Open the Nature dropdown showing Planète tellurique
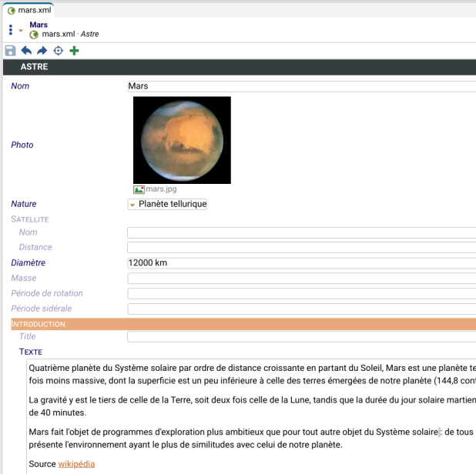 click(x=167, y=204)
